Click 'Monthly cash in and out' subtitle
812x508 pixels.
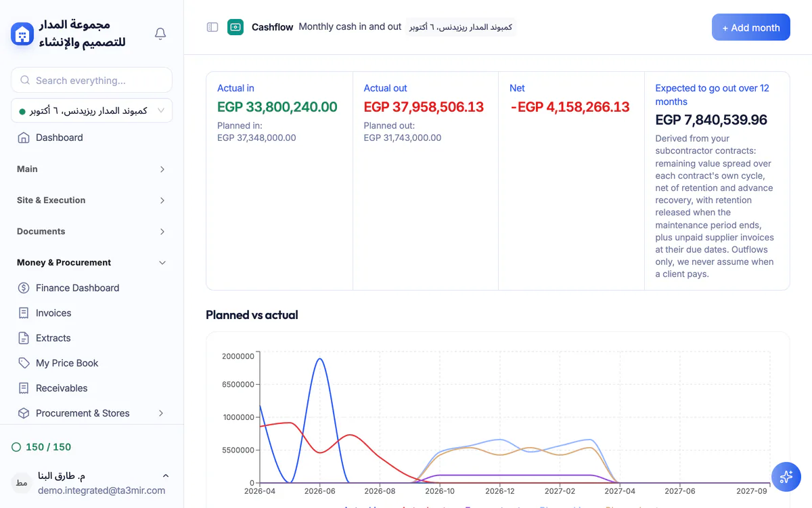click(350, 27)
